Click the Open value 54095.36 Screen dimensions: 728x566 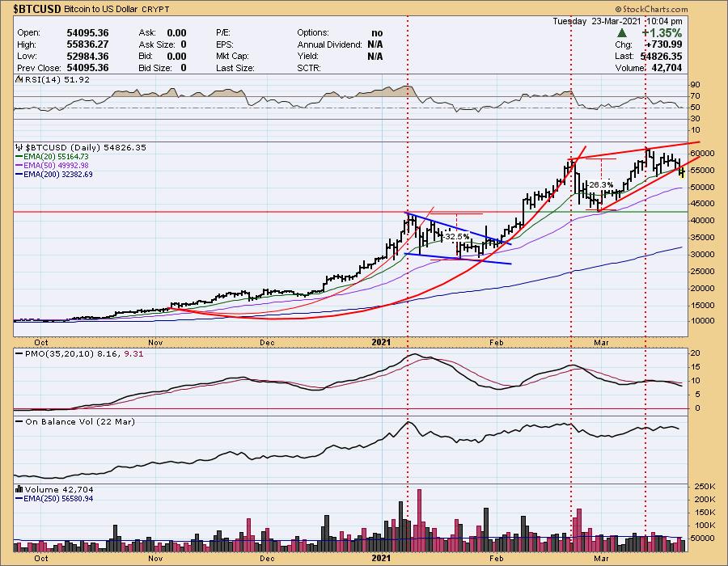click(87, 33)
